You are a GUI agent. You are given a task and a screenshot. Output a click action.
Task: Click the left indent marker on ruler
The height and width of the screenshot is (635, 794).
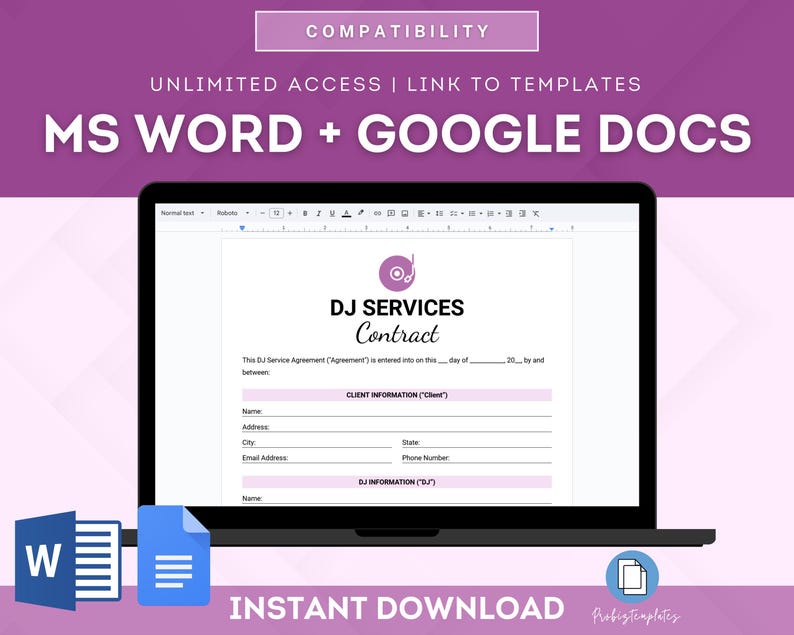[242, 228]
